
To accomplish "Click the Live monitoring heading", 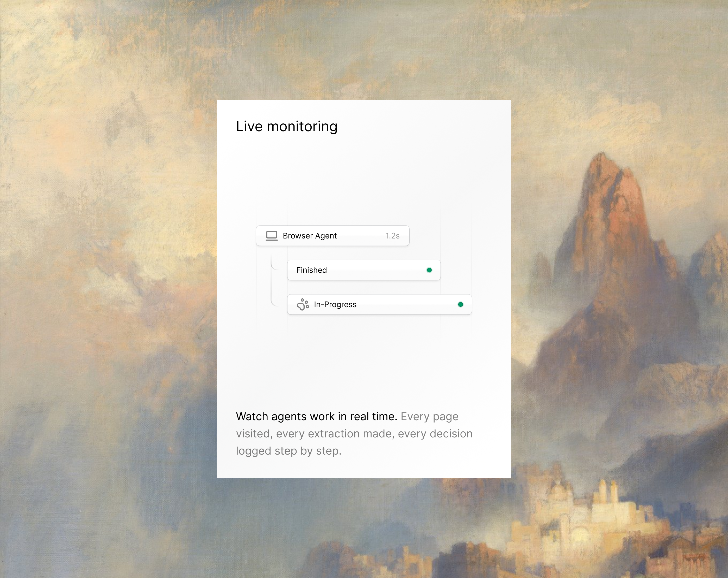I will pos(287,126).
